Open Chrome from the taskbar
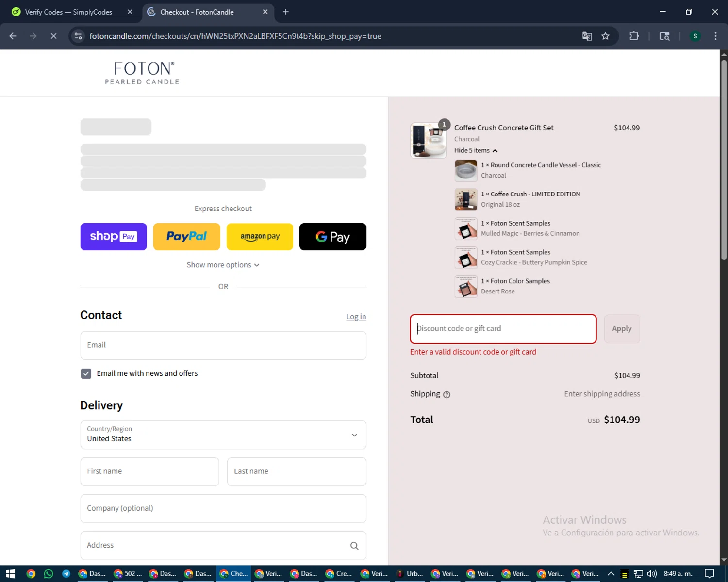This screenshot has width=728, height=582. coord(31,574)
